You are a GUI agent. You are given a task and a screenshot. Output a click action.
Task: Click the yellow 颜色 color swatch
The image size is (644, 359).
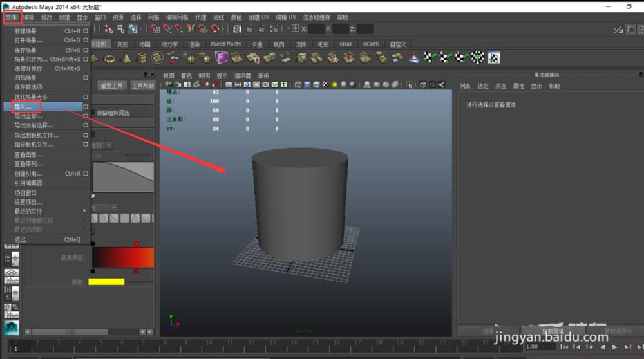106,282
